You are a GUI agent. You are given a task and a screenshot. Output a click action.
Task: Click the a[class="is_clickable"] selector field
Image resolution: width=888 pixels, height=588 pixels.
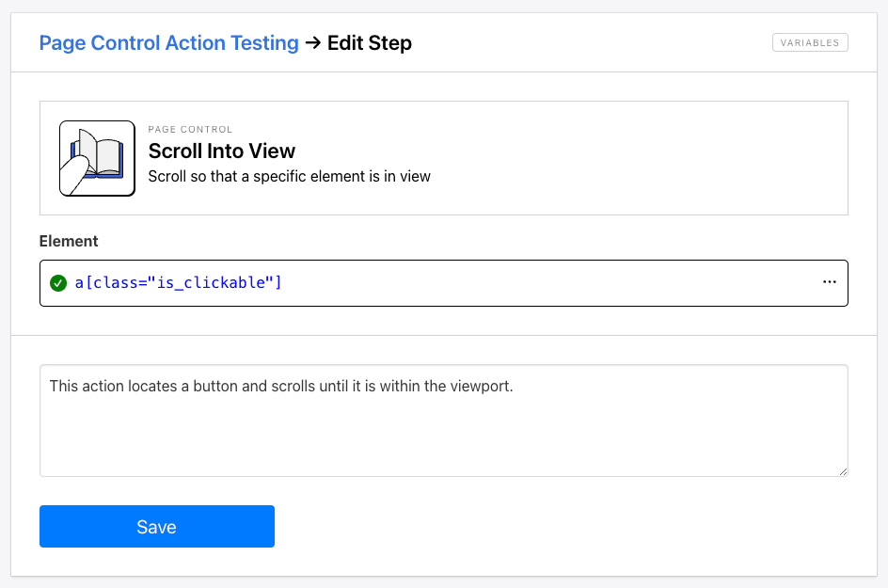coord(443,283)
